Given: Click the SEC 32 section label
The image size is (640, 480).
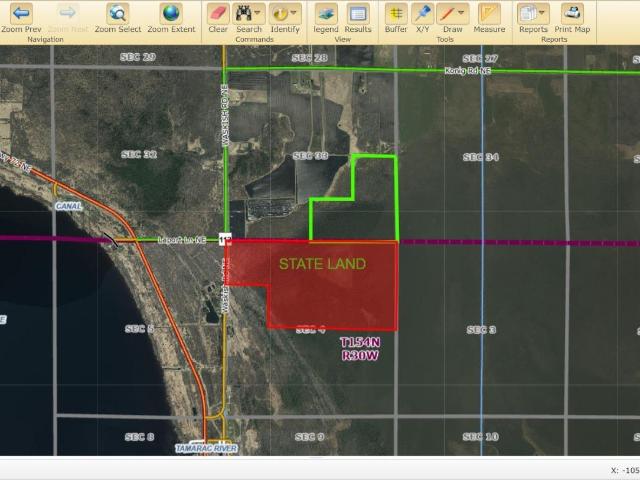Looking at the screenshot, I should [x=139, y=154].
